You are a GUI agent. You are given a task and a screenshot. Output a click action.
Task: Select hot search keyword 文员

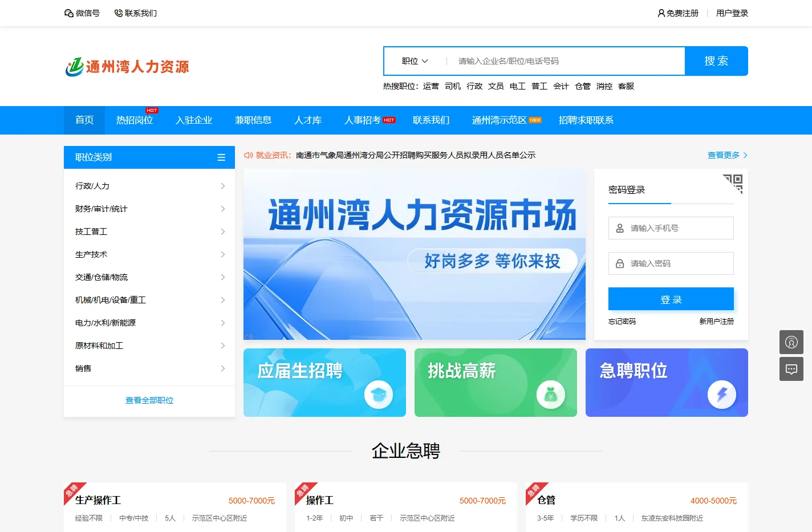(496, 86)
